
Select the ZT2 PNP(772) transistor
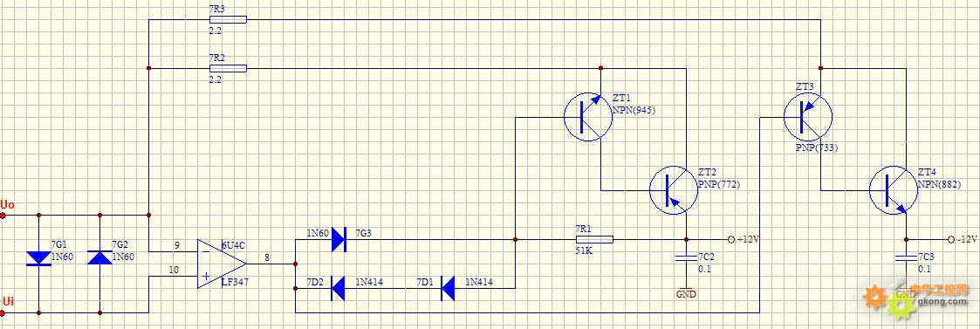coord(674,189)
